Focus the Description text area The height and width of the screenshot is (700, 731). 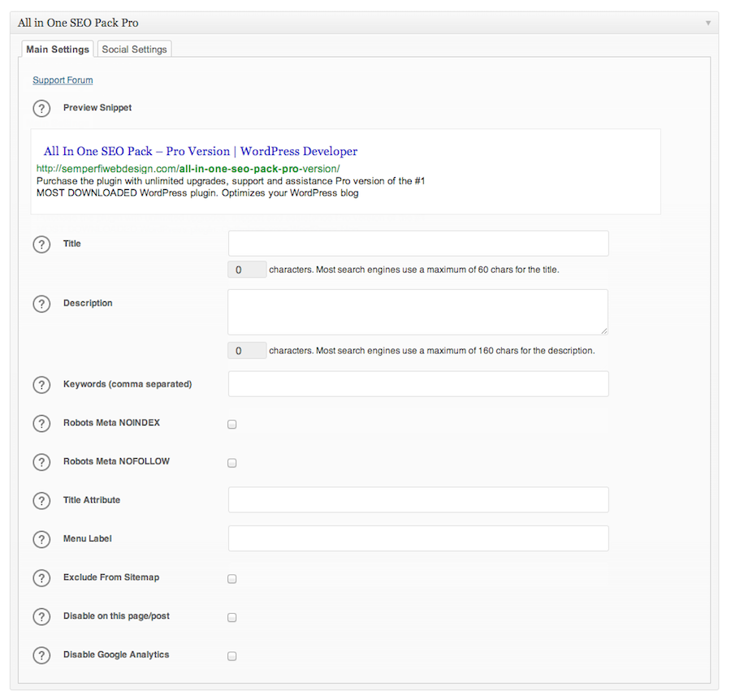point(418,312)
